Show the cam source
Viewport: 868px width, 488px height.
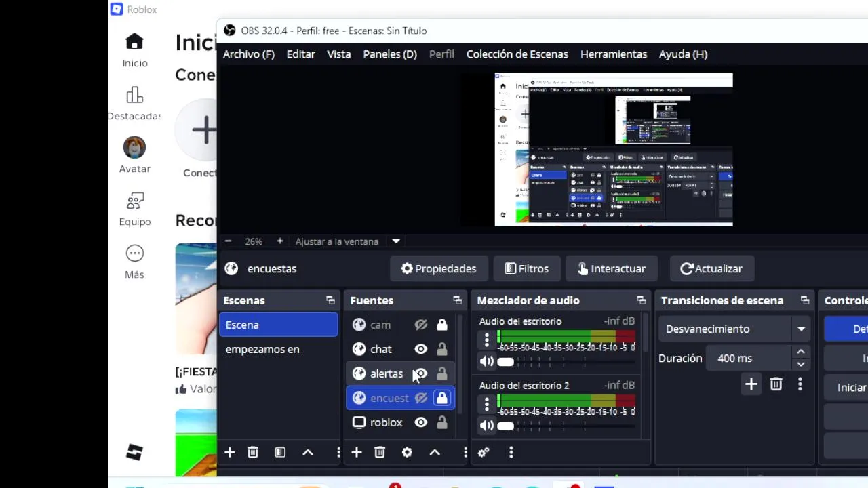pos(421,325)
